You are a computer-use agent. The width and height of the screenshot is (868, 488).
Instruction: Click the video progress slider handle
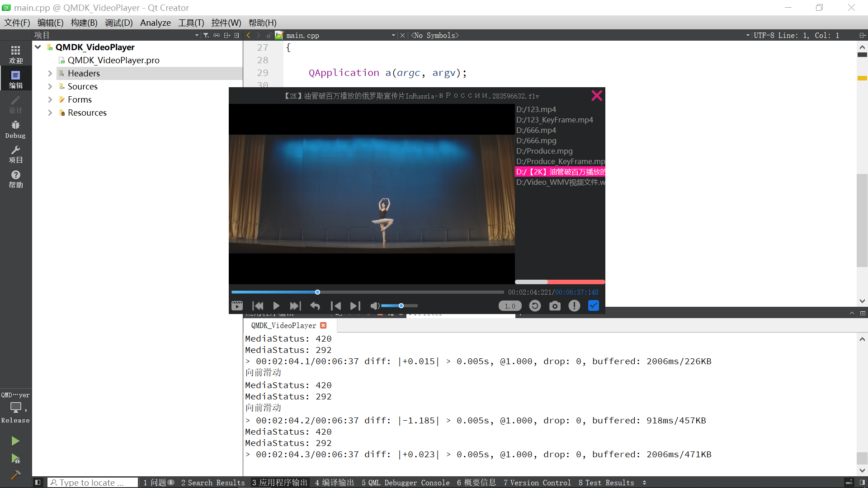[x=317, y=292]
